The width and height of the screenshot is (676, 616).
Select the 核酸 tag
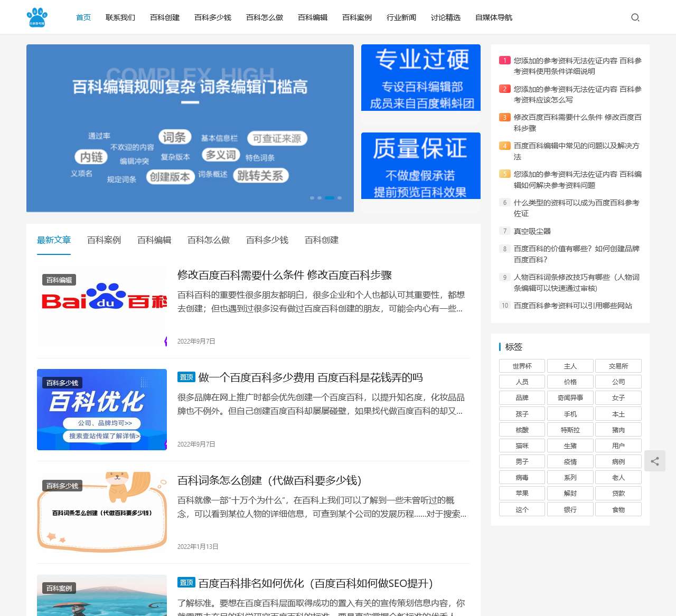522,430
